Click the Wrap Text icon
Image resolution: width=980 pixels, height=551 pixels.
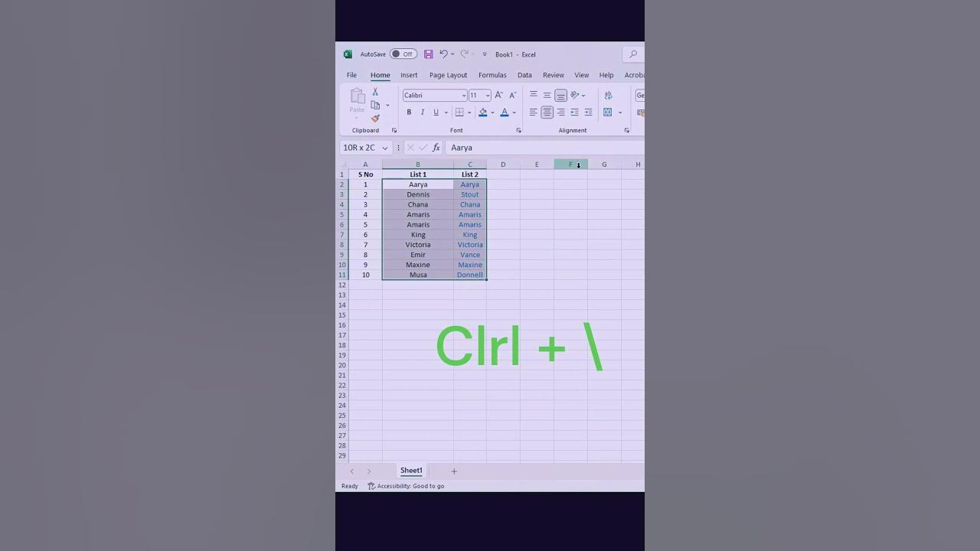pos(608,96)
